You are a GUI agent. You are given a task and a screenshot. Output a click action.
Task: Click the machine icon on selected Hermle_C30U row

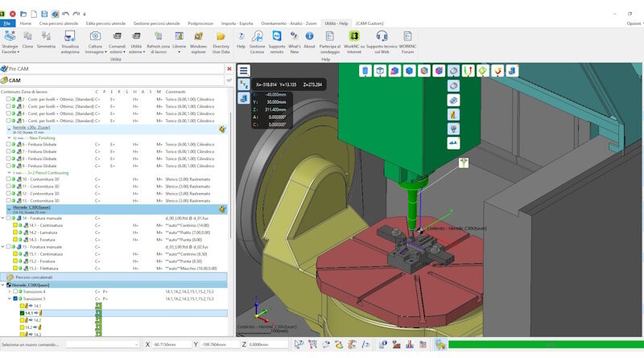point(222,209)
